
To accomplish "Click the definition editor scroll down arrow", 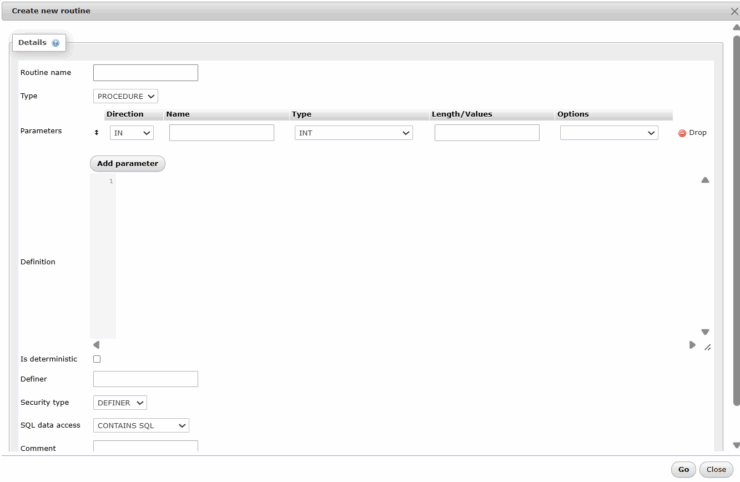I will (705, 332).
